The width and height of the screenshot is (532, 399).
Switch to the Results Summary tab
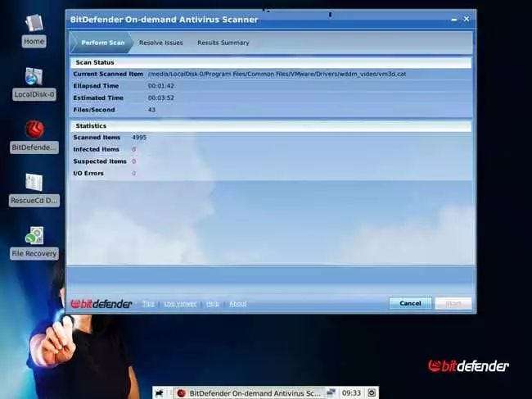[x=223, y=43]
